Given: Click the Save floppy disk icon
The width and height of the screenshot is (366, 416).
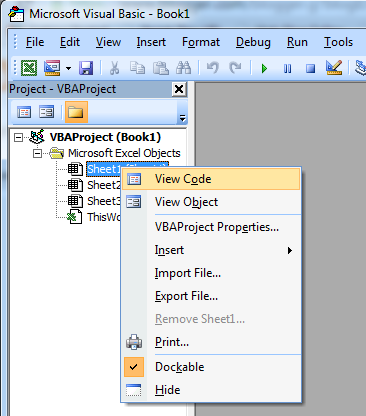Looking at the screenshot, I should pyautogui.click(x=86, y=68).
